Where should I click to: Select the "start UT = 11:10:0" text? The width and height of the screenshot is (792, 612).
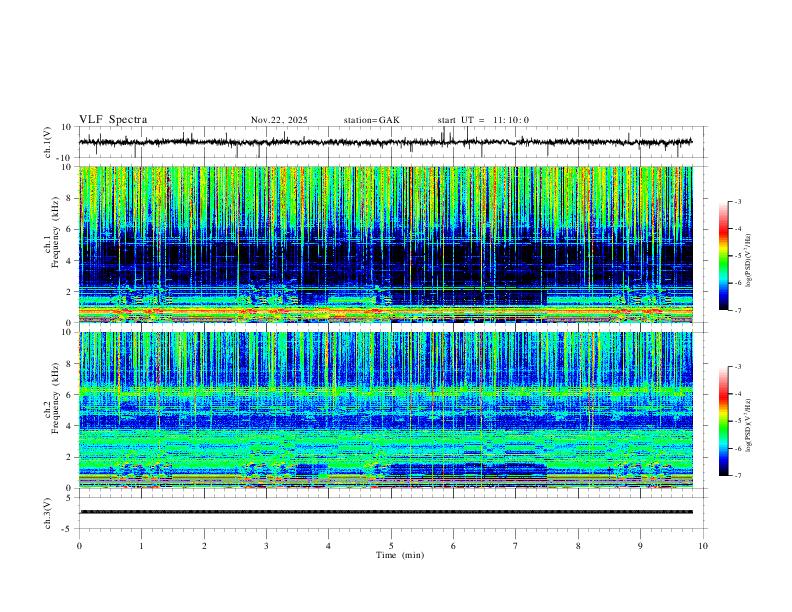tap(483, 120)
